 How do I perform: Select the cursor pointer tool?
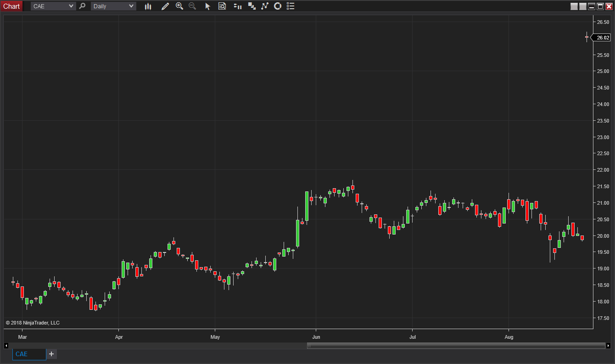click(207, 6)
